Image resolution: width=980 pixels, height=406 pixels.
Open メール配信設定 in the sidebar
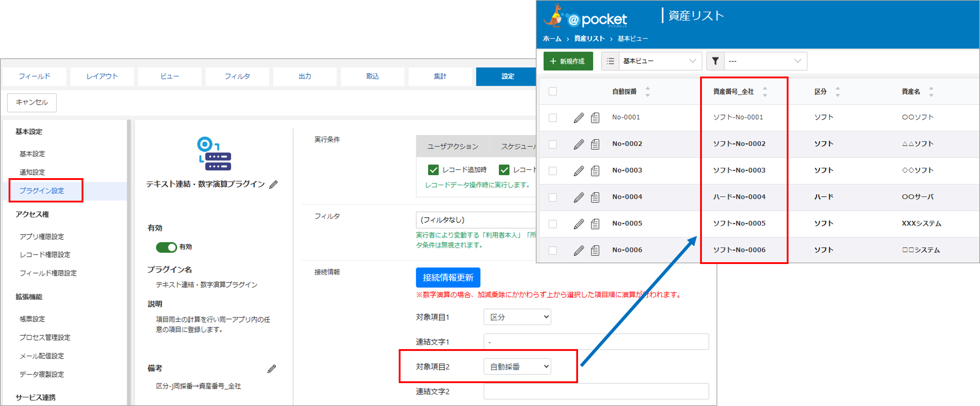42,356
